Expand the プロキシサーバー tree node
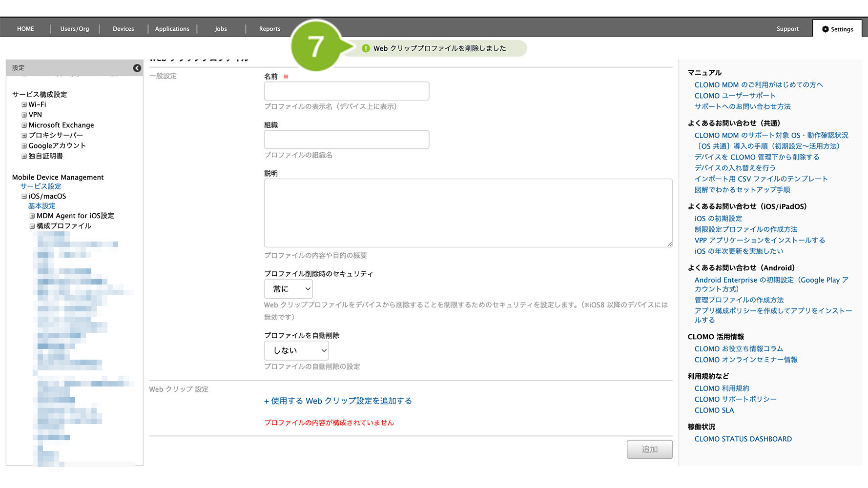This screenshot has height=488, width=868. click(24, 136)
